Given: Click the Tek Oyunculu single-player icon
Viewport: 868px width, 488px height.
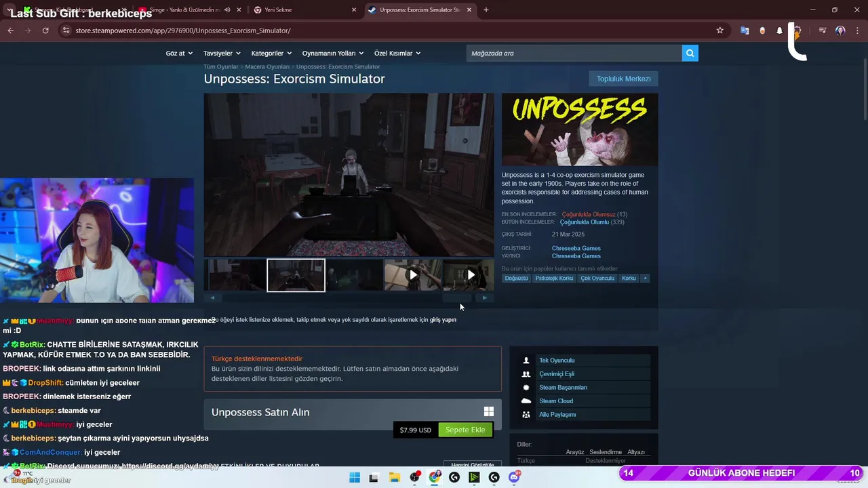Looking at the screenshot, I should tap(526, 361).
